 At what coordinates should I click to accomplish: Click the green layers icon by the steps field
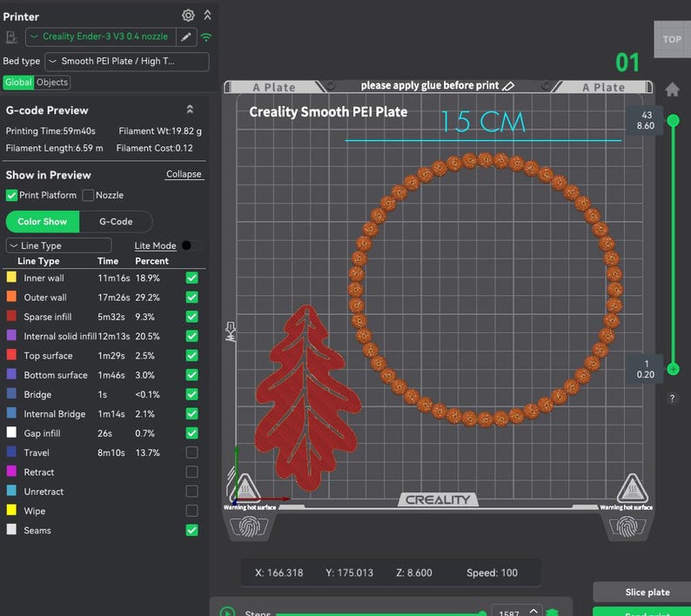click(x=552, y=612)
